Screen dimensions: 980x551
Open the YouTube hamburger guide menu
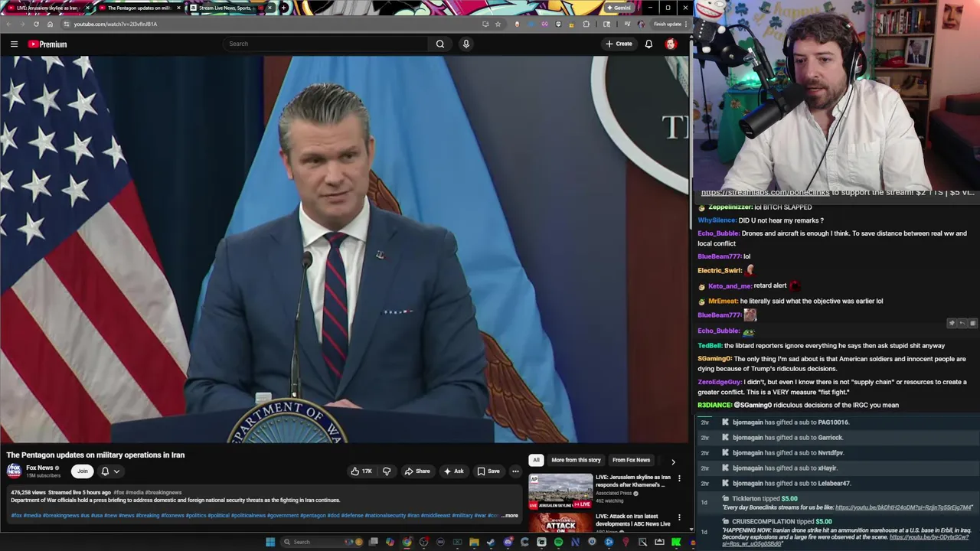click(x=14, y=44)
